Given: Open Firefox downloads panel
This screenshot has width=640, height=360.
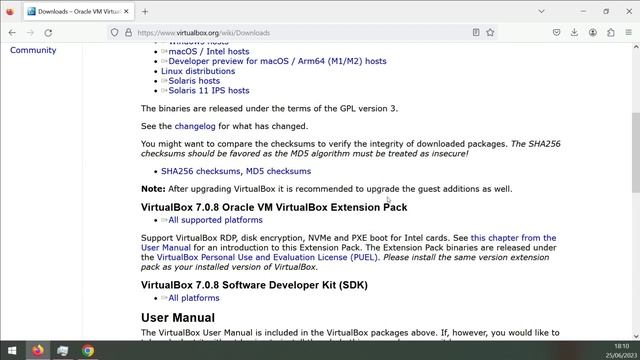Looking at the screenshot, I should (574, 33).
